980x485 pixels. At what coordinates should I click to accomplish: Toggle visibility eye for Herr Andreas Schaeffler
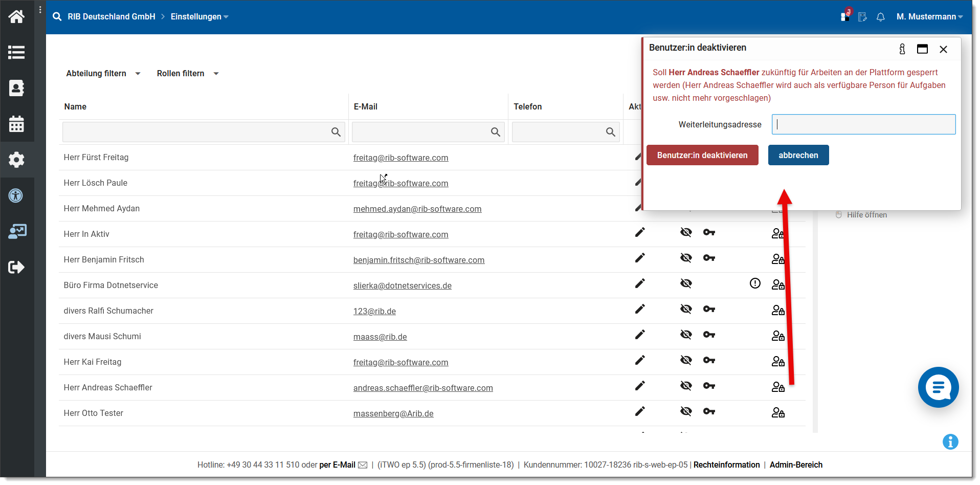pyautogui.click(x=685, y=386)
